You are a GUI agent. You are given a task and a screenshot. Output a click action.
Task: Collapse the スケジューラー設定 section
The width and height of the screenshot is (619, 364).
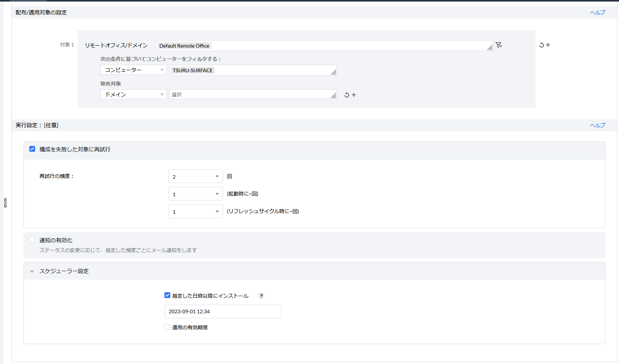click(x=32, y=271)
